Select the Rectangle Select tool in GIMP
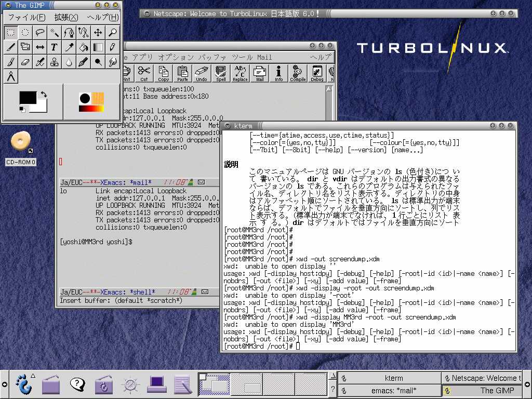This screenshot has width=532, height=399. [x=11, y=33]
